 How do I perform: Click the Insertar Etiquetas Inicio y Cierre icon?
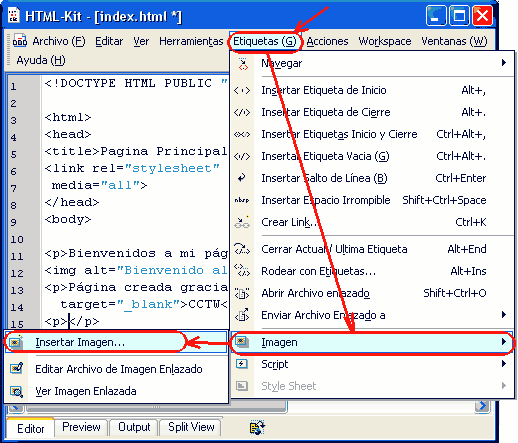pyautogui.click(x=242, y=134)
